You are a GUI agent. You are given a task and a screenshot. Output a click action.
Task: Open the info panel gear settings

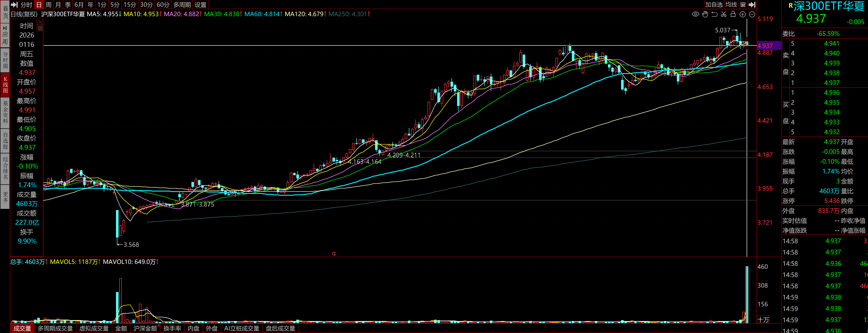(40, 28)
